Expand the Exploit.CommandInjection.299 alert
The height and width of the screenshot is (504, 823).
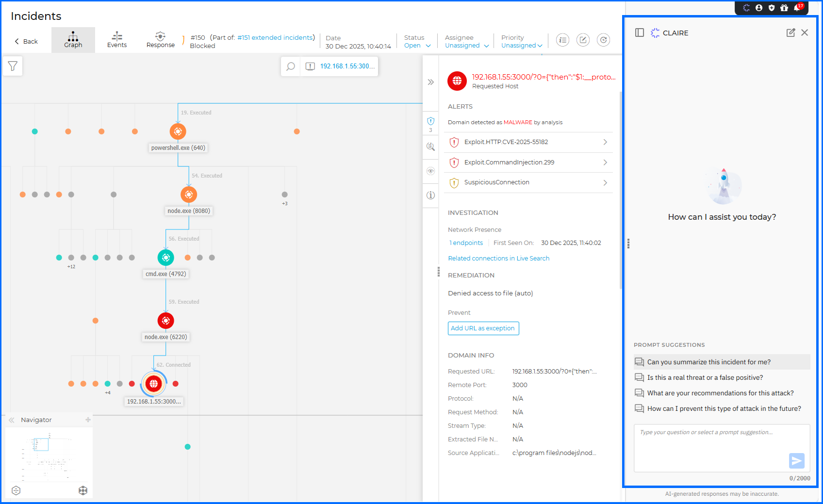pos(528,163)
